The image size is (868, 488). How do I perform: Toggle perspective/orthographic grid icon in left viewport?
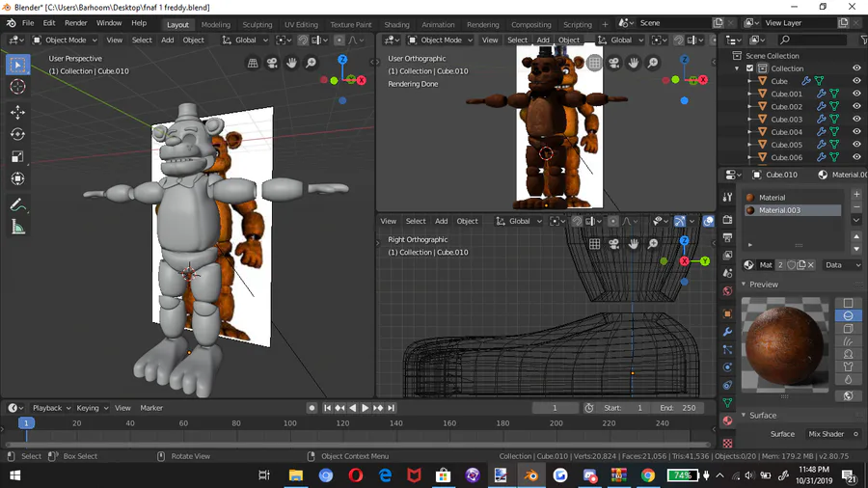tap(253, 64)
